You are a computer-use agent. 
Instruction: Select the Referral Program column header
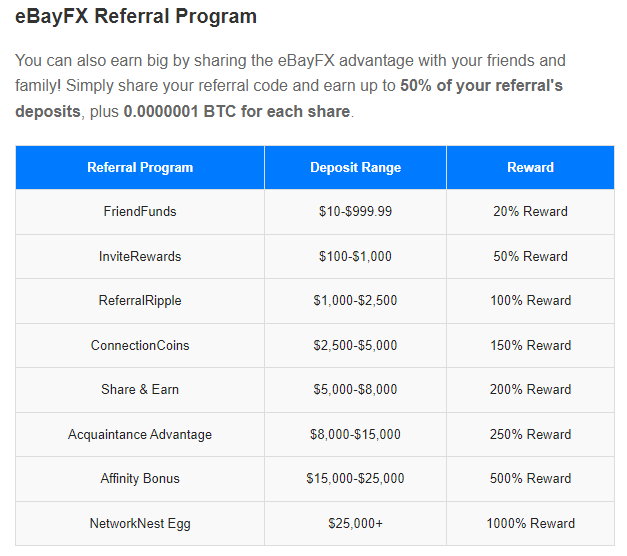pos(140,168)
